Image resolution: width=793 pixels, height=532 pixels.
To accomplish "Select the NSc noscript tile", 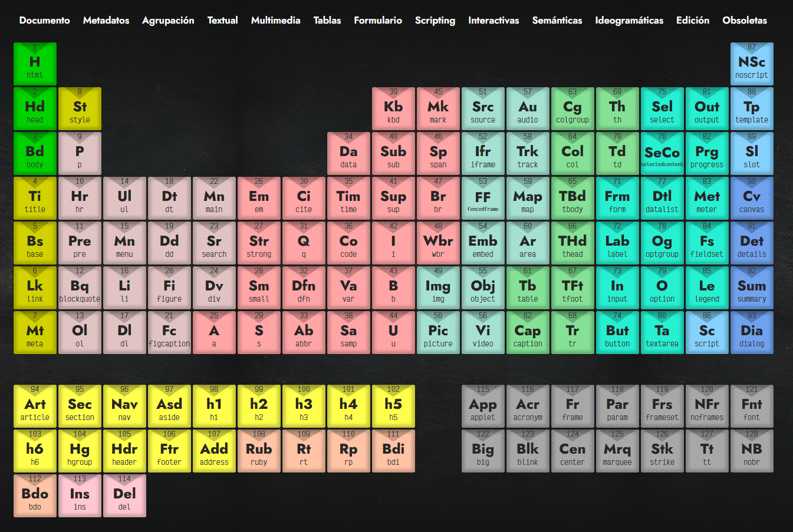I will [751, 64].
